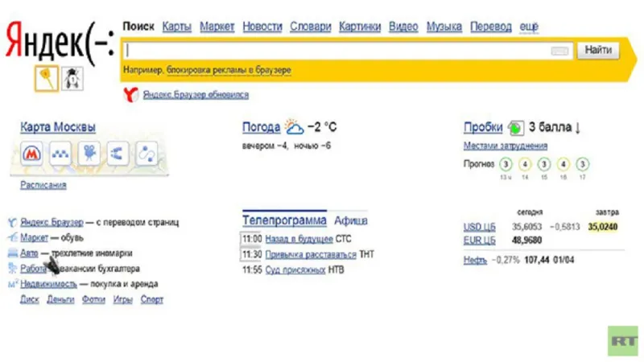Click the fly swatter icon below logo
Screen dimensions: 644x362
click(46, 78)
